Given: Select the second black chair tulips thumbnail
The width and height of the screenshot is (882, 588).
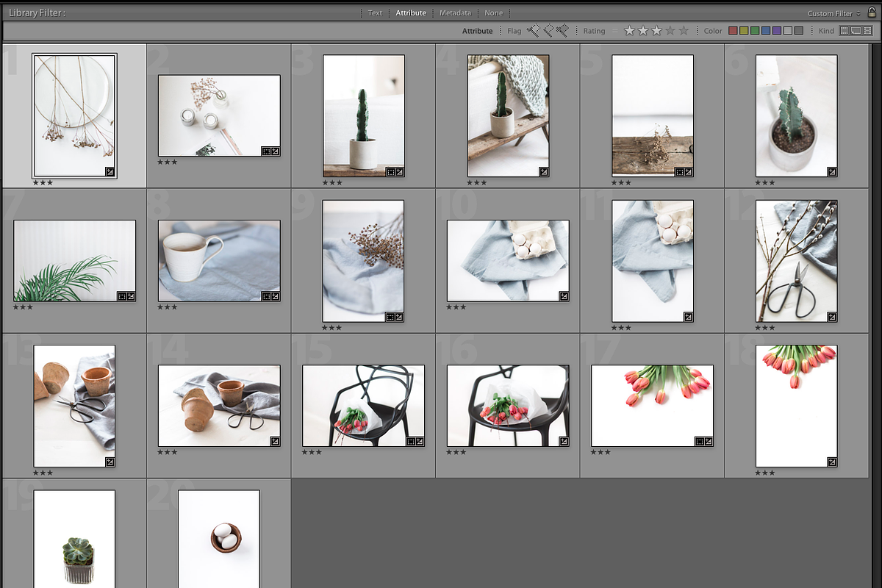Looking at the screenshot, I should point(508,406).
